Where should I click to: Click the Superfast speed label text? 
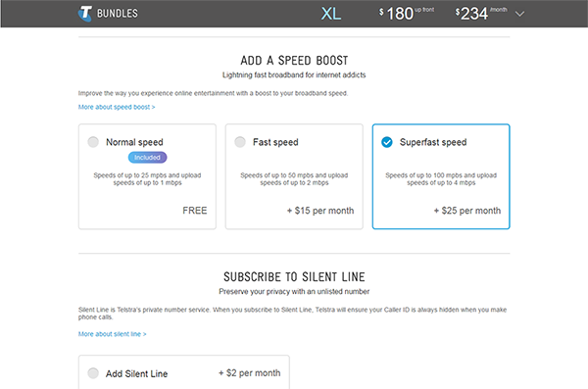[433, 142]
